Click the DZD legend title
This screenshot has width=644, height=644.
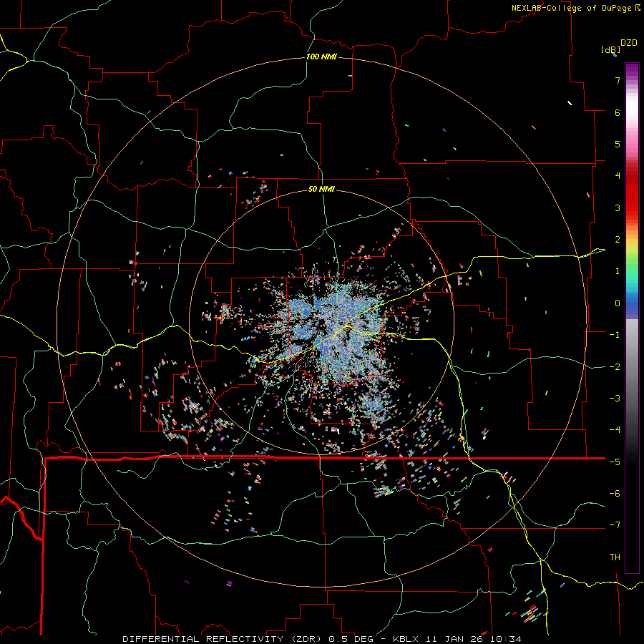pyautogui.click(x=629, y=43)
